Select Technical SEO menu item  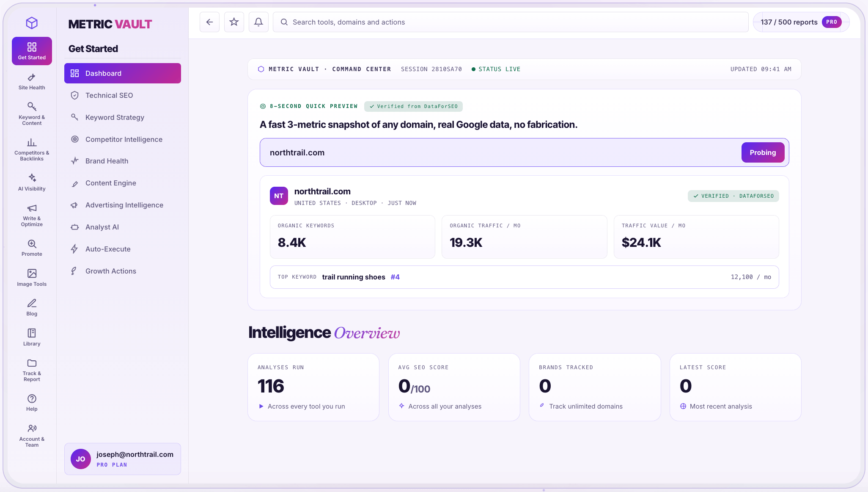pos(123,95)
